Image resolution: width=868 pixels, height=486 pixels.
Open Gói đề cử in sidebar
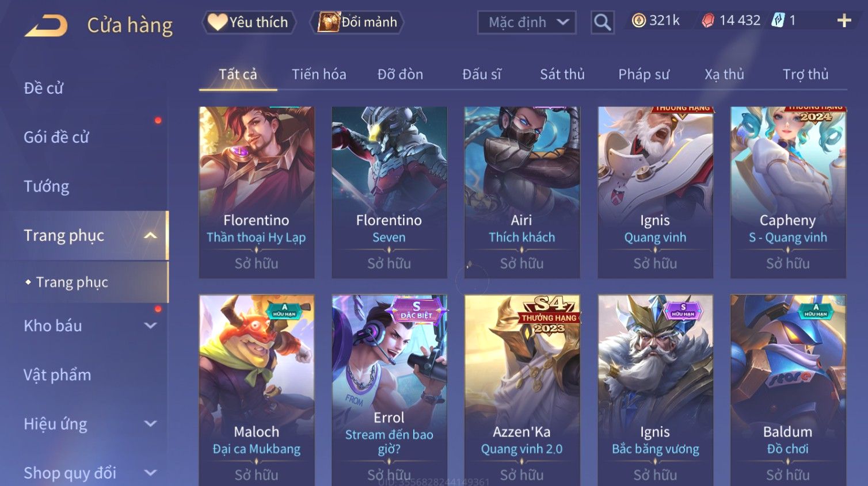click(x=56, y=137)
